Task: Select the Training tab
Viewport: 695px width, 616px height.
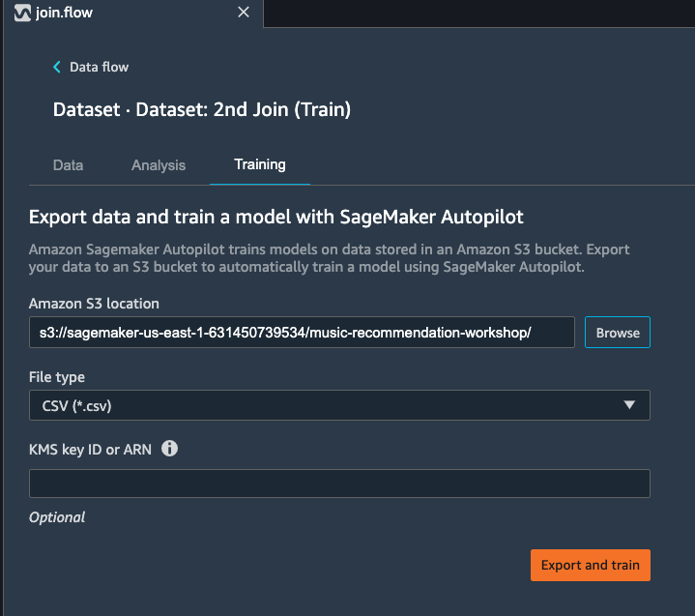Action: pyautogui.click(x=260, y=164)
